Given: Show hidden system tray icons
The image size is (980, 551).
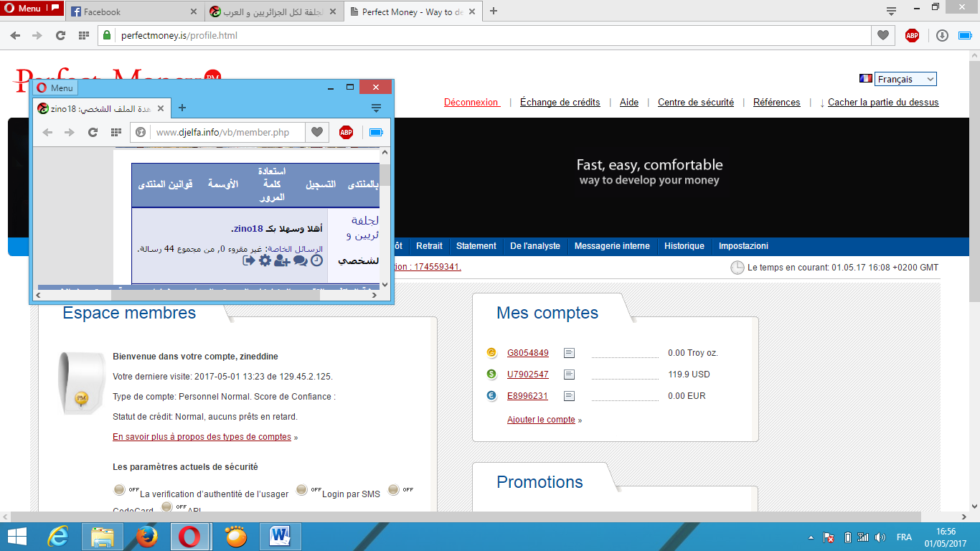Looking at the screenshot, I should click(810, 537).
